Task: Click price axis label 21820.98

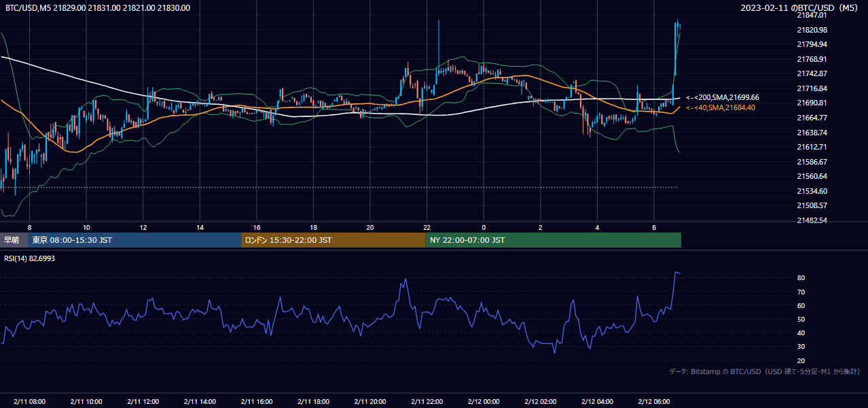Action: [812, 30]
